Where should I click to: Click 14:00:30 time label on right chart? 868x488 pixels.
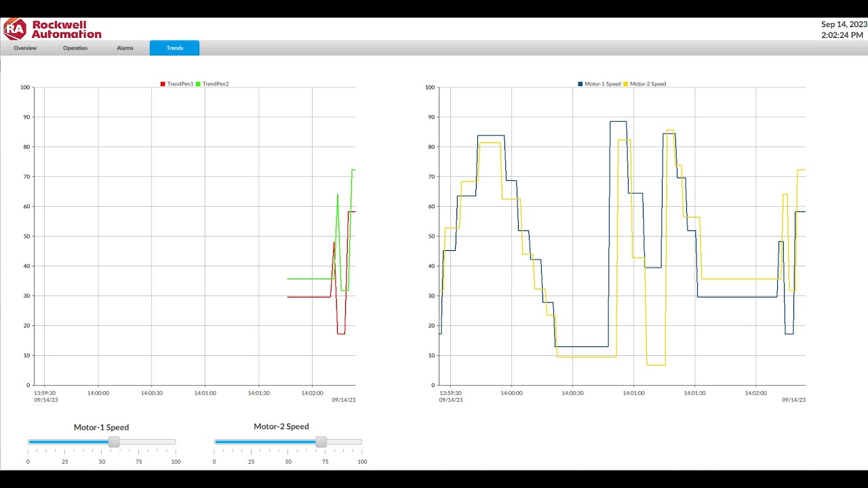point(572,393)
